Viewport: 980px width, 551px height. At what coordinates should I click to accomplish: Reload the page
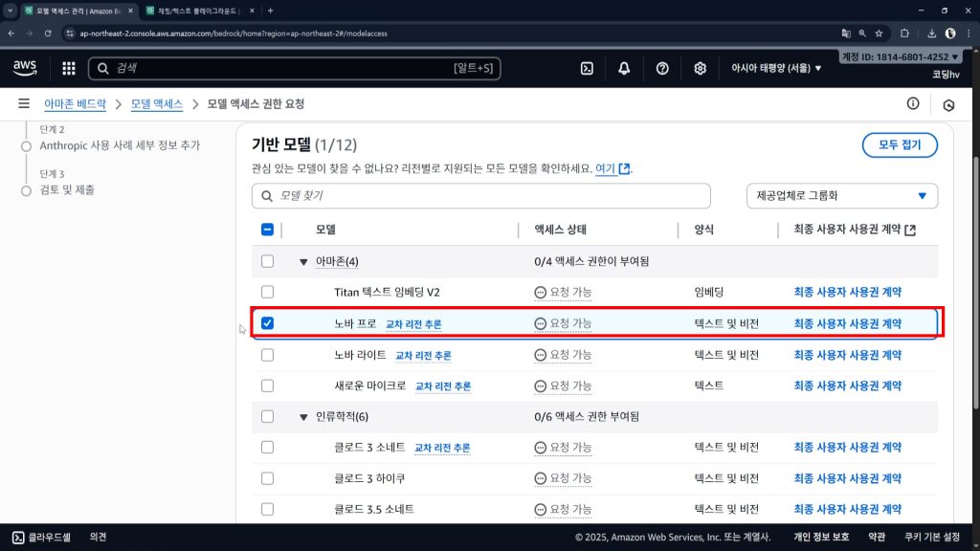click(x=48, y=33)
